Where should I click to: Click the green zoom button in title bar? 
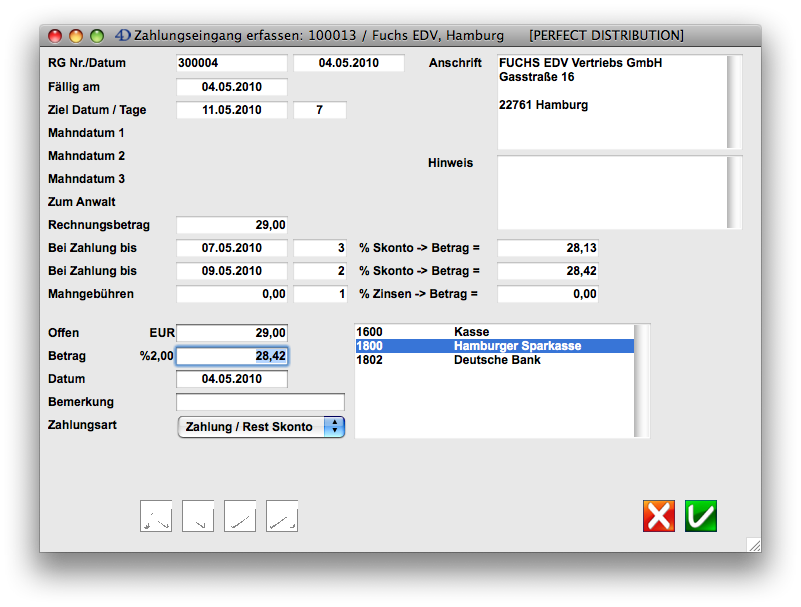(x=97, y=36)
